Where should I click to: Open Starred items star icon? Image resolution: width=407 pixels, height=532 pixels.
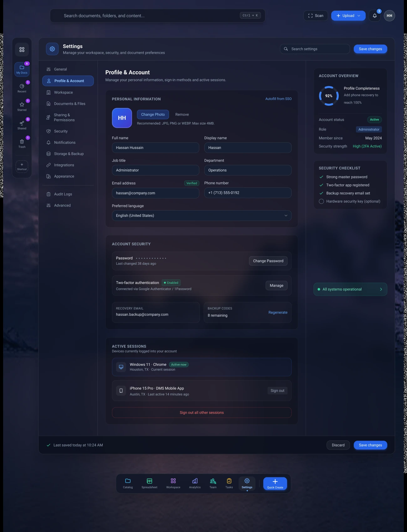coord(22,106)
